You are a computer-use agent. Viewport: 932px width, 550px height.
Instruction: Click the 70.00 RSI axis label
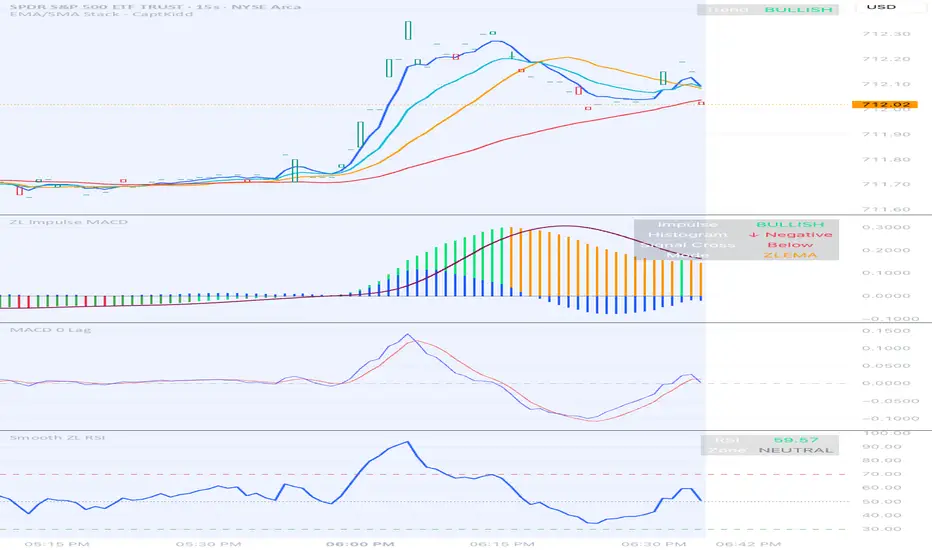pos(882,474)
